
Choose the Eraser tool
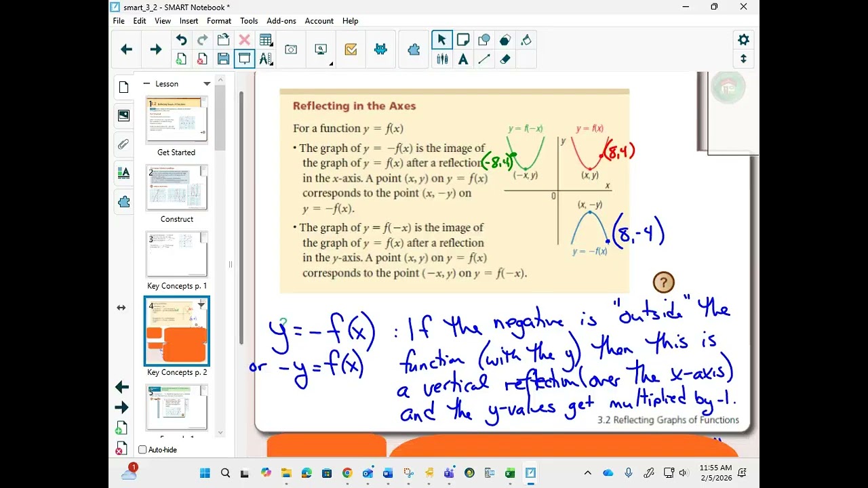[505, 59]
